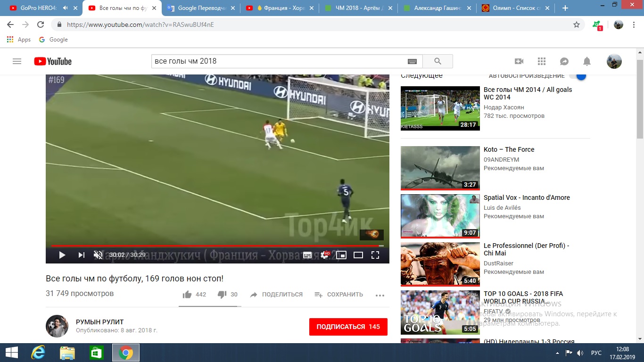Viewport: 644px width, 362px height.
Task: Click ПОДПИСАТЬСЯ subscribe button
Action: [x=348, y=327]
